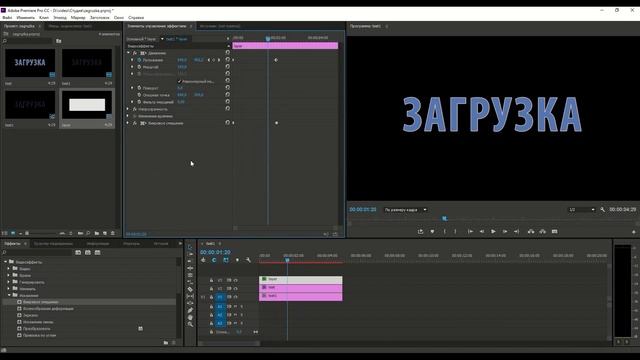Click Export Frame camera icon

tap(554, 231)
